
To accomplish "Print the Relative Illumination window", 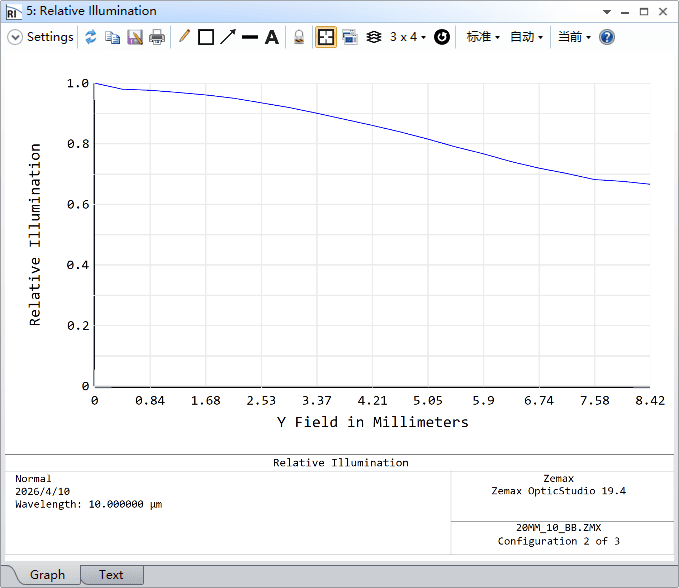I will [157, 37].
